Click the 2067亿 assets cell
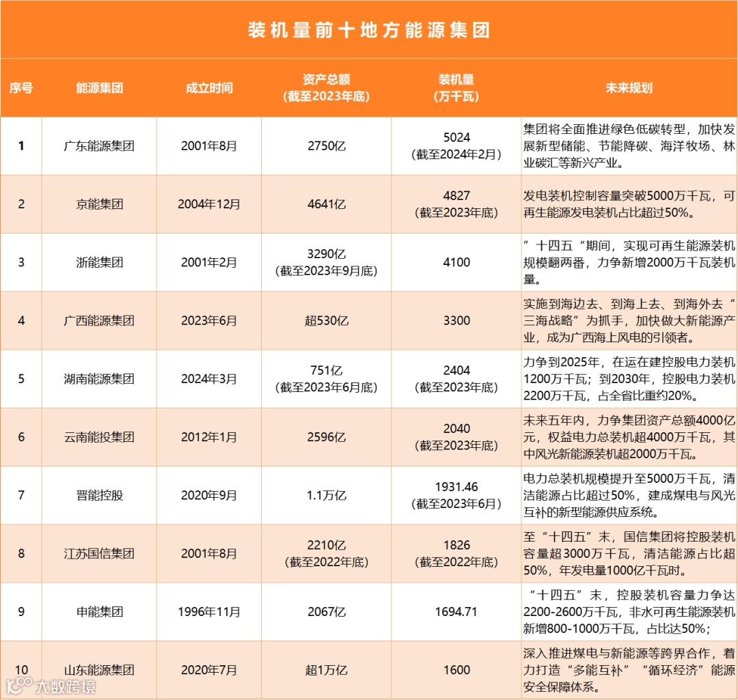Viewport: 738px width, 700px height. (327, 612)
